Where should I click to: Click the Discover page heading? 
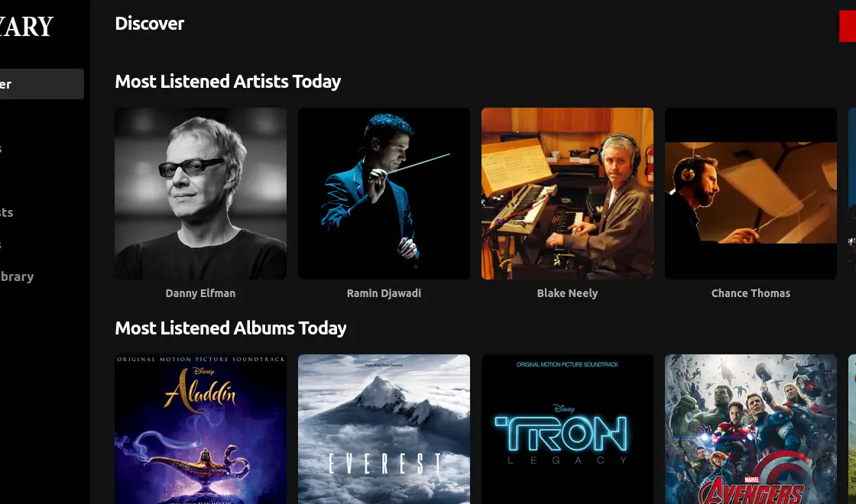tap(150, 24)
